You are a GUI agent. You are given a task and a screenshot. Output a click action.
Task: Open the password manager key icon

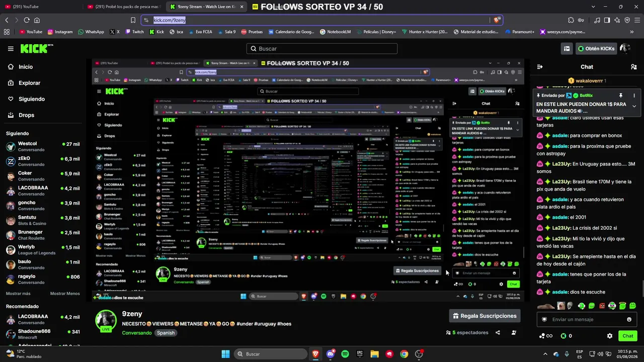coord(581,20)
